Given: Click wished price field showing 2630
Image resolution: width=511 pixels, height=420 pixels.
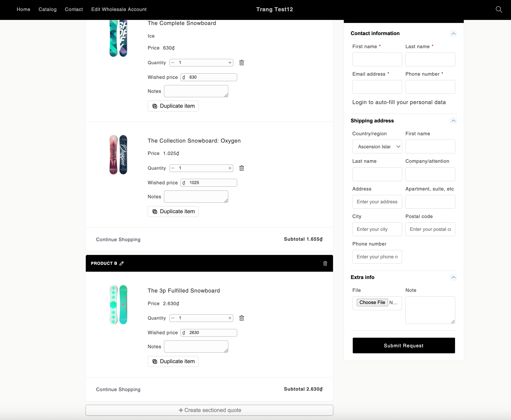Looking at the screenshot, I should click(x=209, y=333).
